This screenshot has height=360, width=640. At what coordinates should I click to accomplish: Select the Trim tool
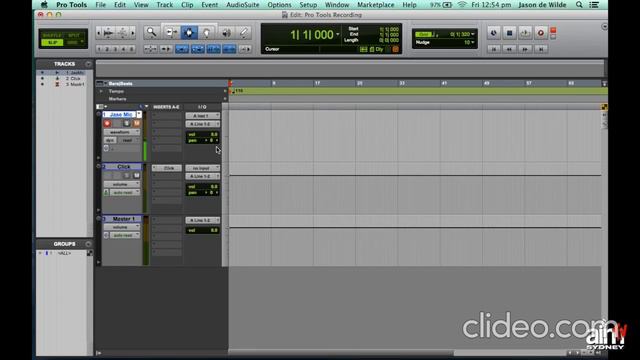(x=171, y=33)
